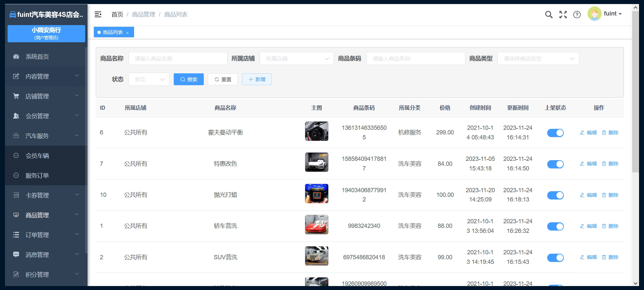Close the 商品列表 tab with the x
The width and height of the screenshot is (644, 290).
127,33
